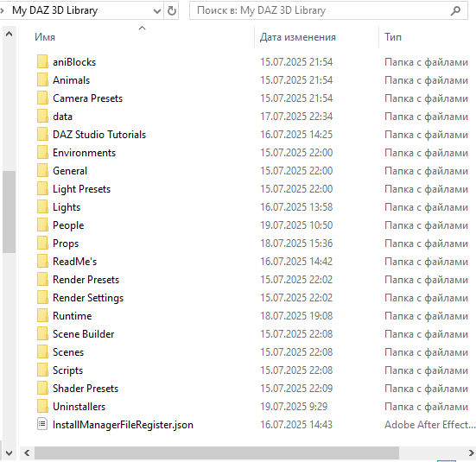Screen dimensions: 476x462
Task: Click the search magnifier icon
Action: click(x=455, y=11)
